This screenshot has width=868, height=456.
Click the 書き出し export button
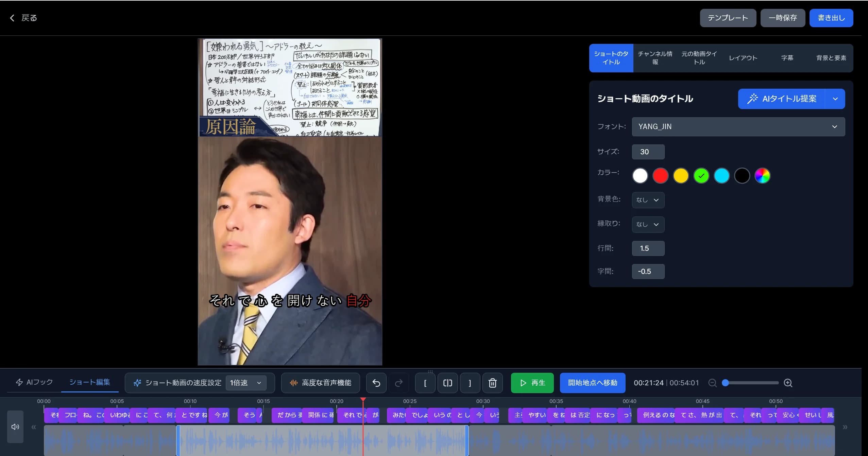coord(831,18)
